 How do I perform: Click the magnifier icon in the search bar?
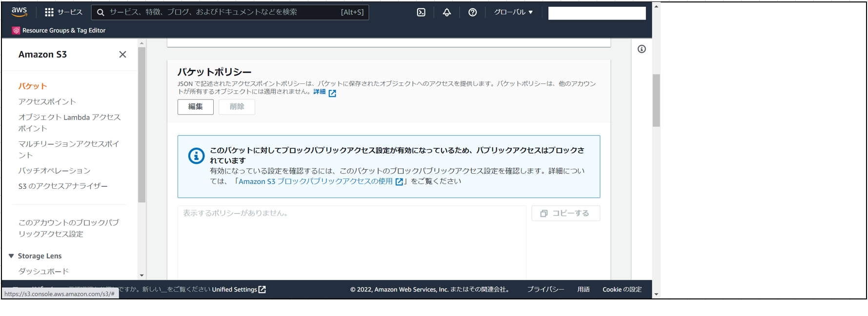(x=101, y=12)
